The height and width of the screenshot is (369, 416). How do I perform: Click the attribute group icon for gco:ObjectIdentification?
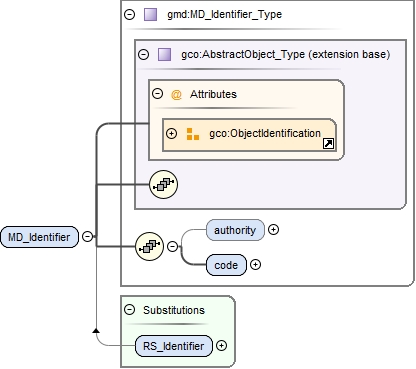(193, 134)
